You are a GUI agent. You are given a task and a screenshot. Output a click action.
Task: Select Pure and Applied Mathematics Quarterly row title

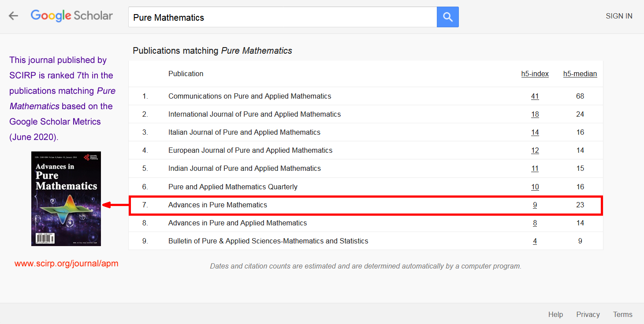point(233,187)
